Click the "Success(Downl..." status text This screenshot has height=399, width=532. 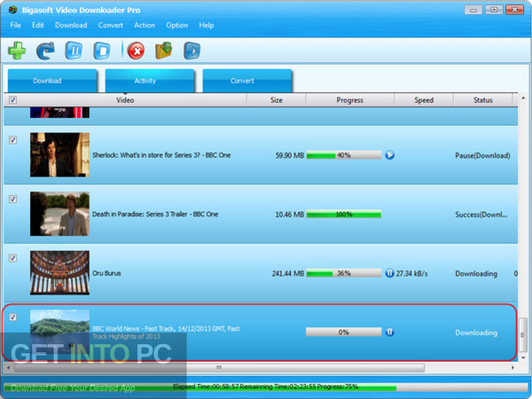(481, 214)
